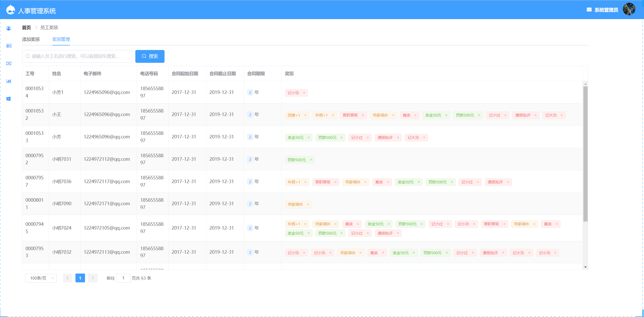Remove 记小功 tag from 小芳1 row
The height and width of the screenshot is (317, 644).
304,93
